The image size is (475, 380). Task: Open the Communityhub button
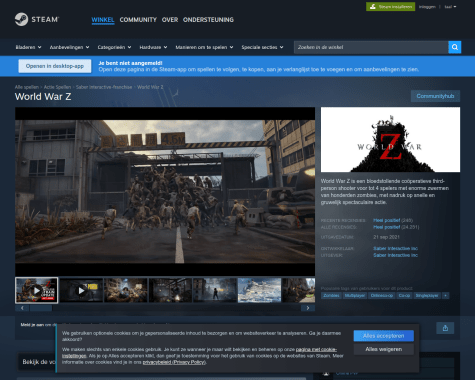point(435,96)
